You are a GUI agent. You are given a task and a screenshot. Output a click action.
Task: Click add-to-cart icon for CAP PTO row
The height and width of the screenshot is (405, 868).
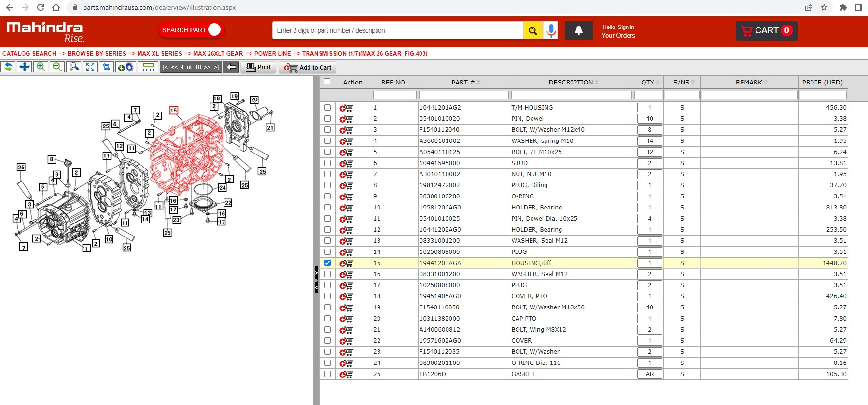pos(346,319)
